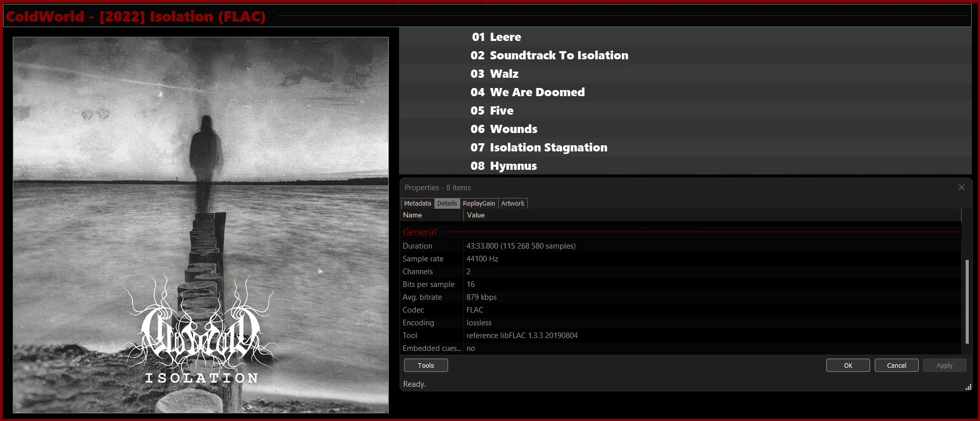The image size is (980, 421).
Task: Select the Duration value 43:33.800
Action: coord(521,246)
